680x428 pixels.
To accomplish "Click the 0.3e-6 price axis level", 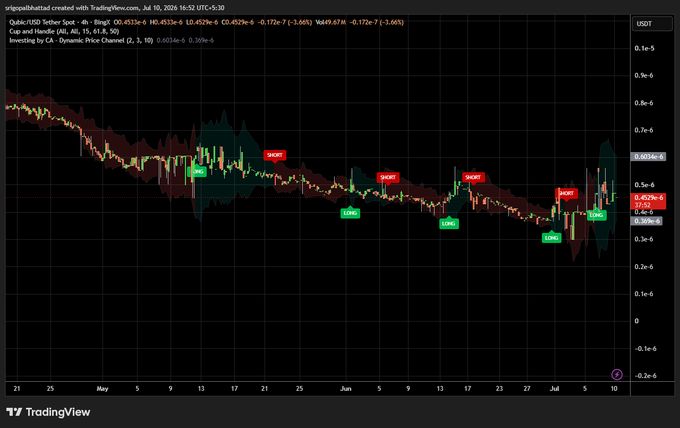I will pyautogui.click(x=644, y=239).
